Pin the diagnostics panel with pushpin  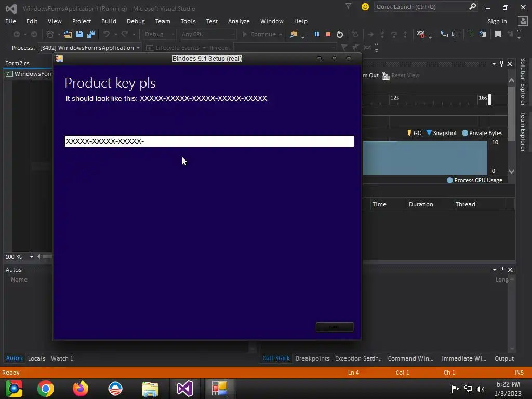point(502,63)
